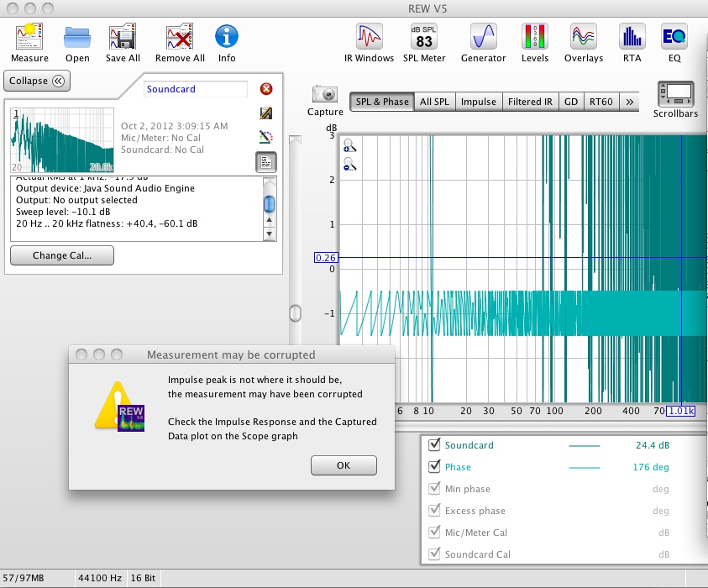Click the change trace colour icon
The width and height of the screenshot is (708, 588).
266,137
